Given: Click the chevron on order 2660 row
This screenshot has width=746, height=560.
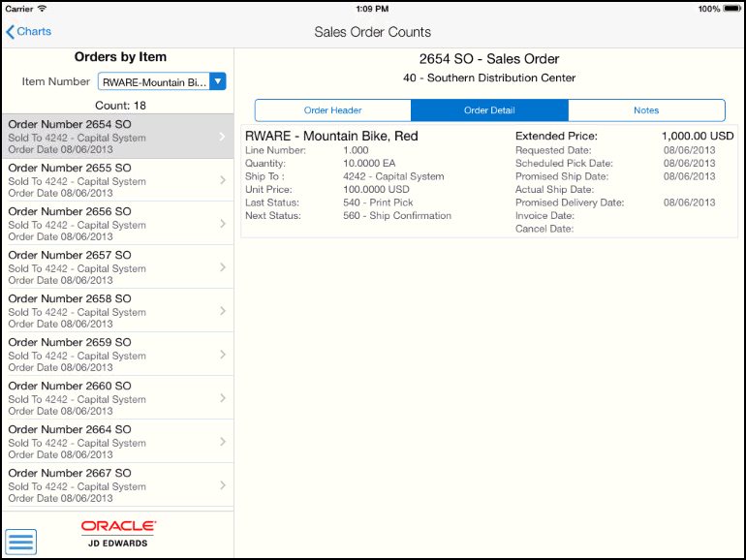Looking at the screenshot, I should [223, 398].
